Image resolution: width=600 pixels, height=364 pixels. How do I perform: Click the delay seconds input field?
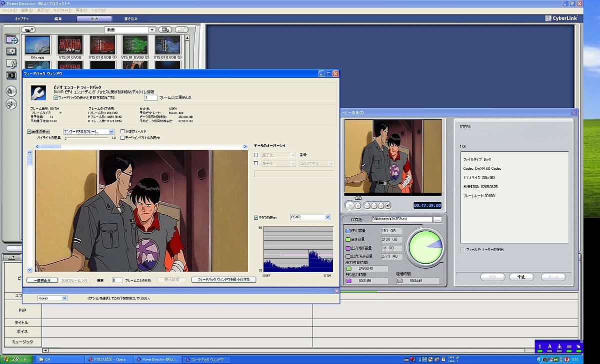point(117,280)
